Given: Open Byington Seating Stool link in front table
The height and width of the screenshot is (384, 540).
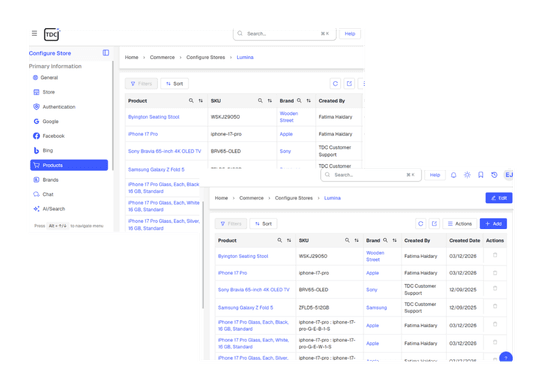Looking at the screenshot, I should click(x=243, y=256).
